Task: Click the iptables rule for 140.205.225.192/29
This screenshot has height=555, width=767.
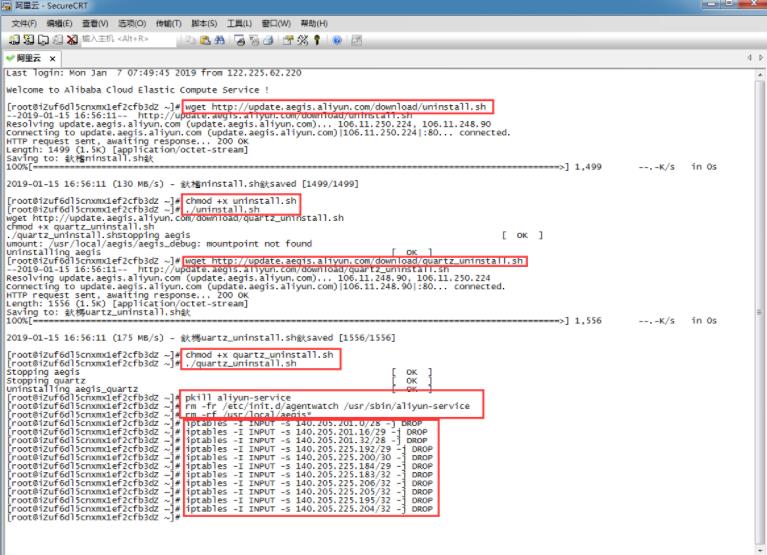Action: (309, 449)
